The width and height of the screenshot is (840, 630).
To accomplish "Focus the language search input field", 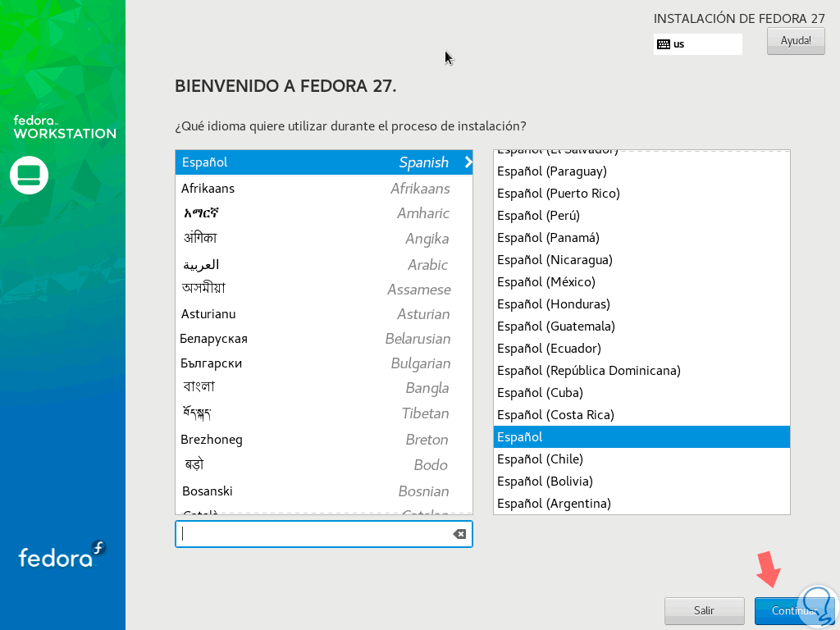I will [323, 533].
